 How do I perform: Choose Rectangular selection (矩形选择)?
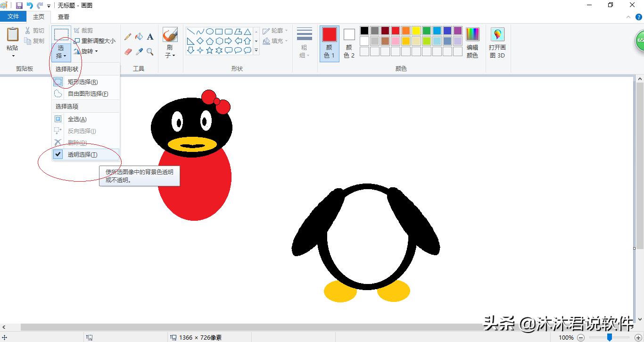pos(85,82)
